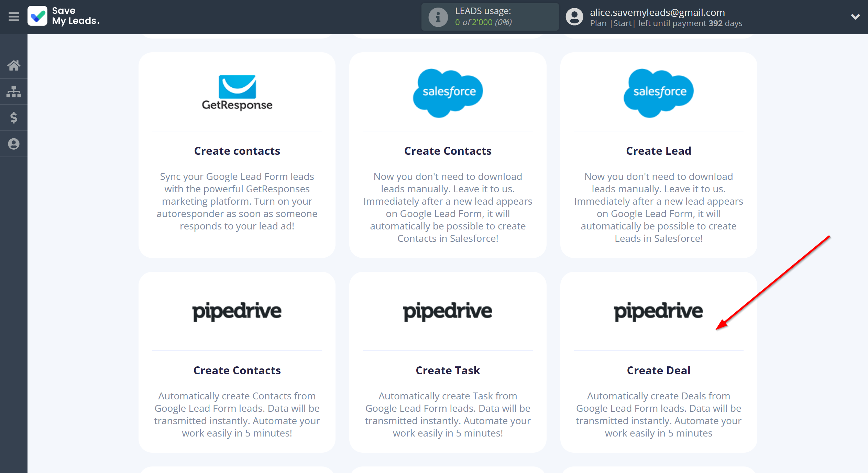Go to Home via sidebar icon
Image resolution: width=868 pixels, height=473 pixels.
[14, 65]
